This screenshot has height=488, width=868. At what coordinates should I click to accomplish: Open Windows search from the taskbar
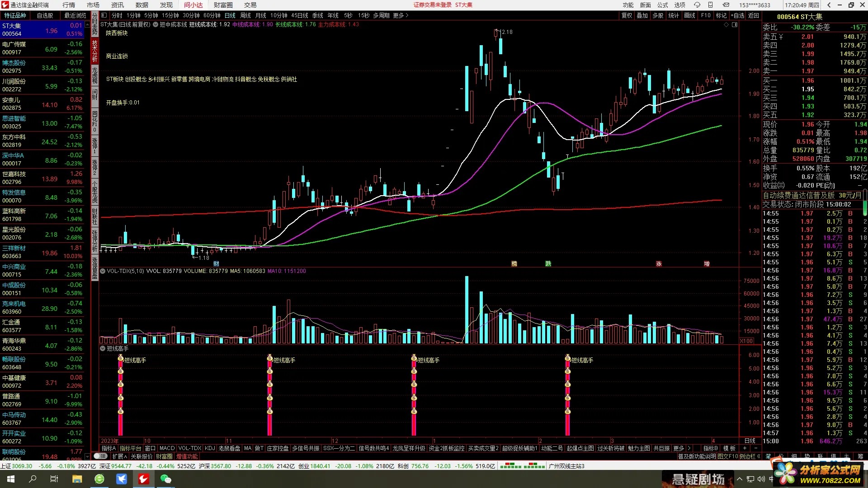[33, 479]
